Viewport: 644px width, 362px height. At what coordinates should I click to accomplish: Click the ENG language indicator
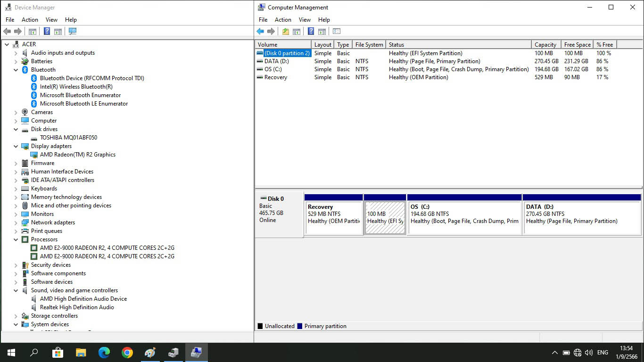point(603,353)
